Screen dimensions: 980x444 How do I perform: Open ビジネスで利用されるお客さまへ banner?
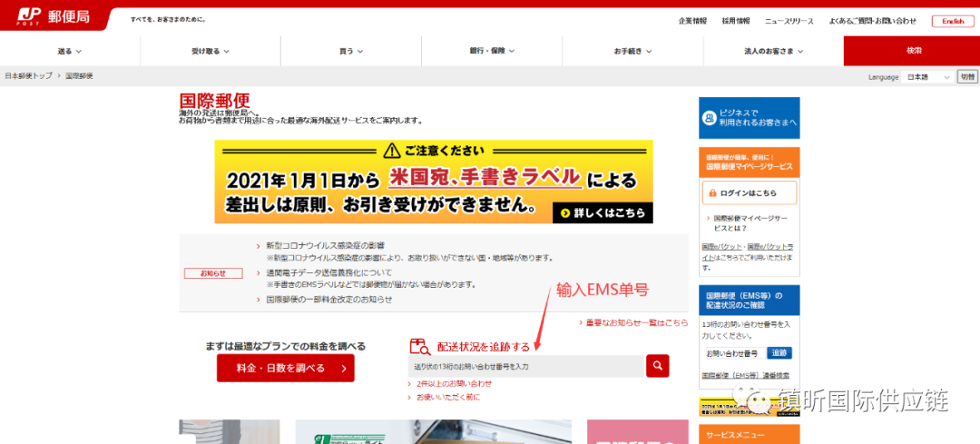pyautogui.click(x=750, y=118)
